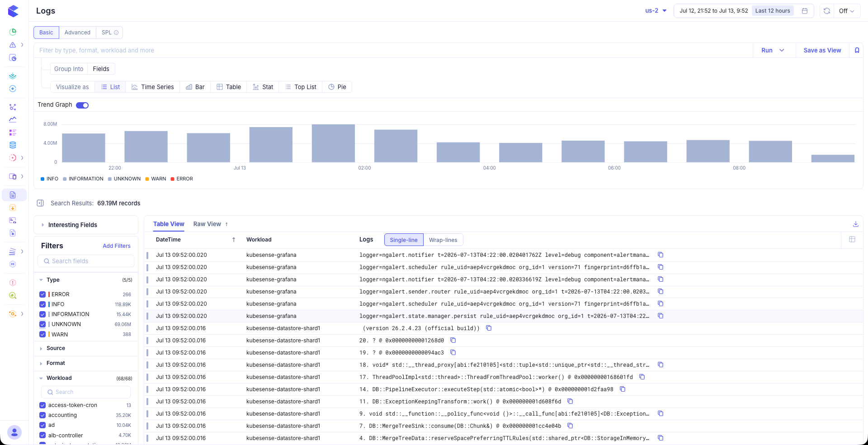Screen dimensions: 868x445
Task: Open the network nodes sidebar icon
Action: click(13, 107)
